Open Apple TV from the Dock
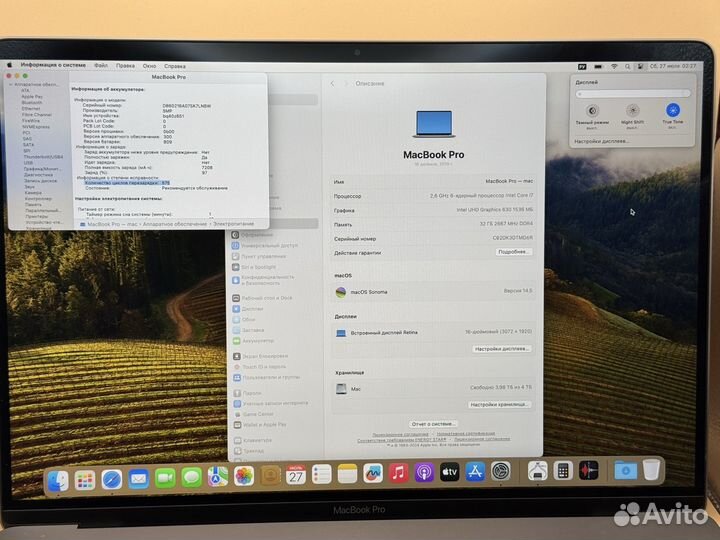The image size is (720, 540). click(450, 472)
